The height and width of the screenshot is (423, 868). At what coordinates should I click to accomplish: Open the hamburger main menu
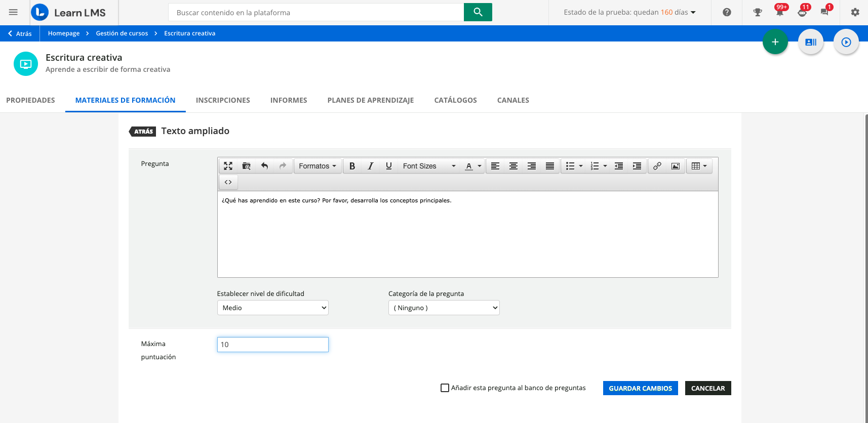[13, 12]
